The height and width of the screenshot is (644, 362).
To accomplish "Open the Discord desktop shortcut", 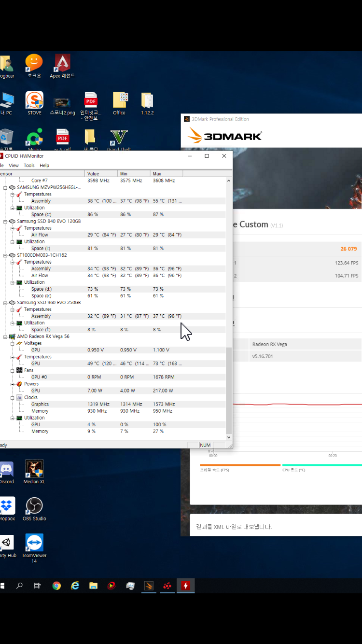I will click(6, 472).
